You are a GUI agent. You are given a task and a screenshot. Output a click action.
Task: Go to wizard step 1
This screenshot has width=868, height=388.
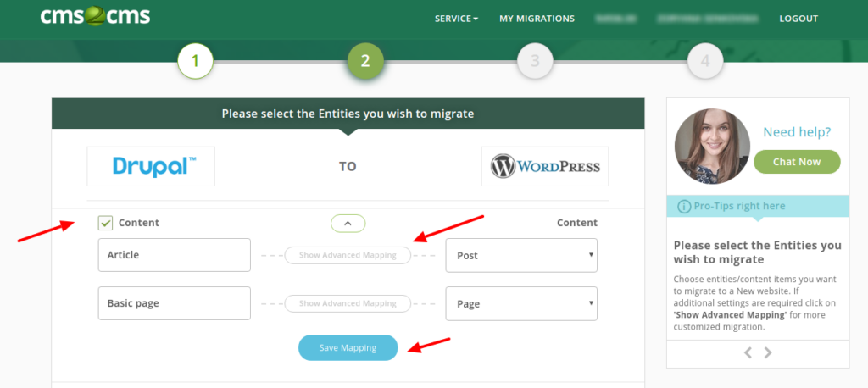pos(196,60)
